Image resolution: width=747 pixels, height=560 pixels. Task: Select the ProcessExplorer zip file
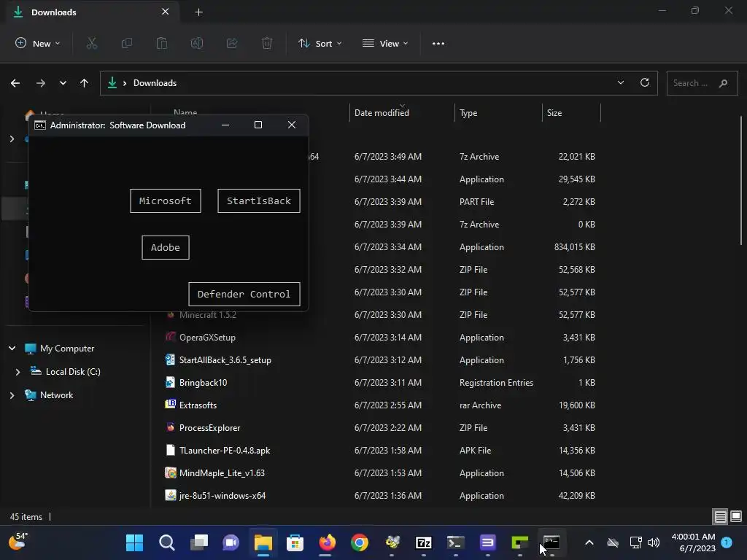209,428
